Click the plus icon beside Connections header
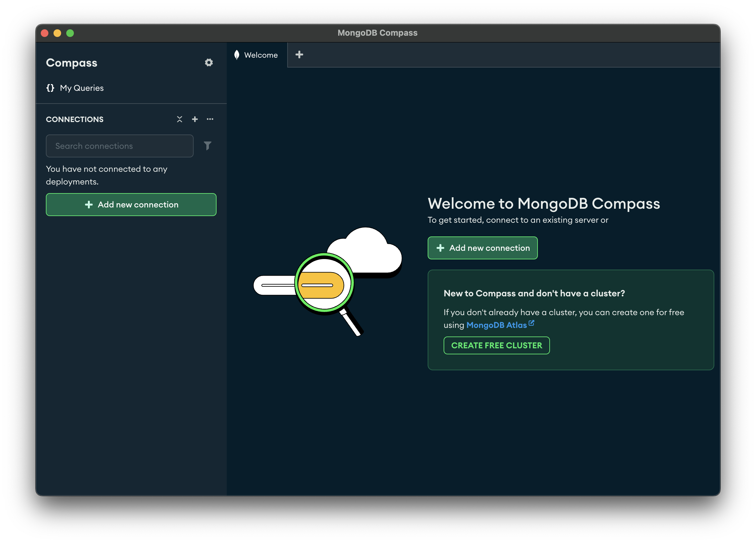This screenshot has height=543, width=756. tap(195, 119)
